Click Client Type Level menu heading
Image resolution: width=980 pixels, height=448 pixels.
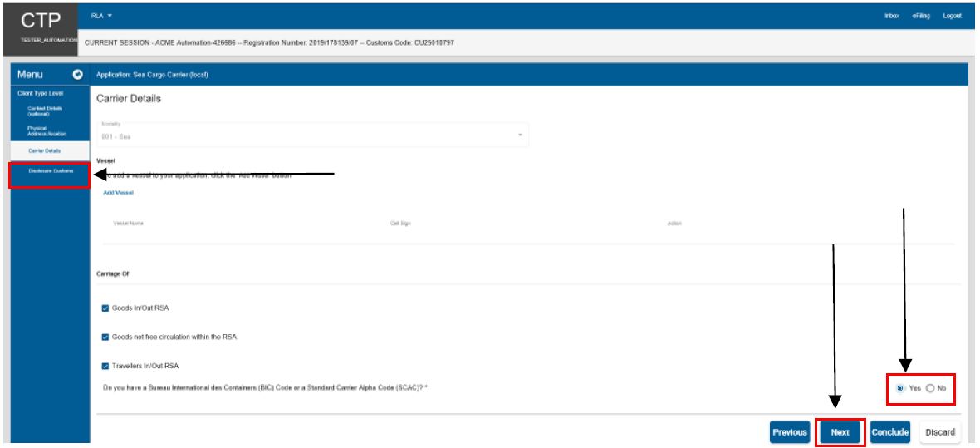pos(40,94)
